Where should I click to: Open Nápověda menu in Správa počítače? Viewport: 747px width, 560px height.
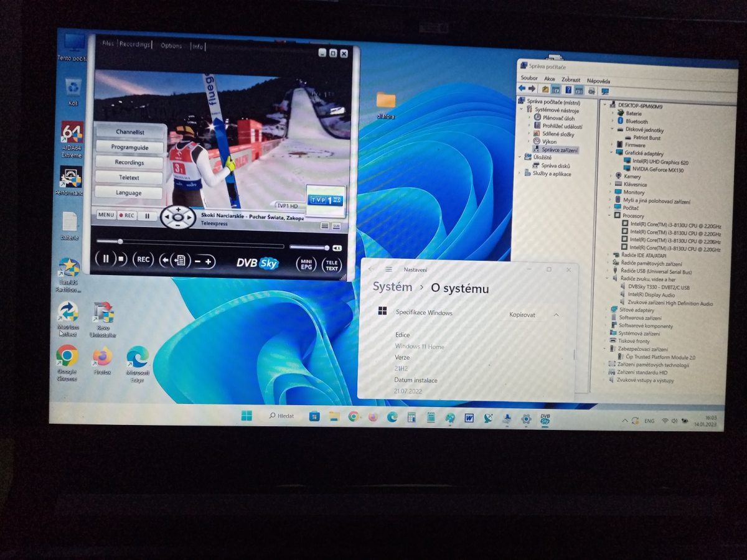[x=598, y=80]
